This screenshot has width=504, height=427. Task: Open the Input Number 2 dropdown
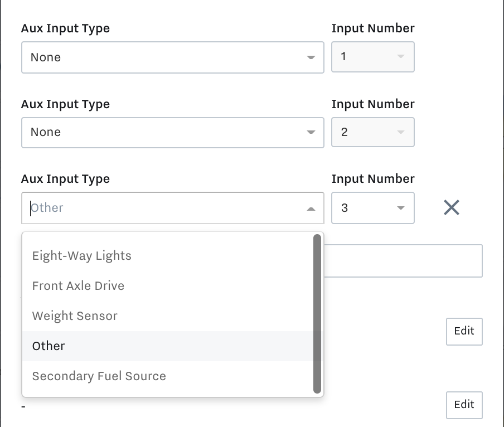[373, 132]
